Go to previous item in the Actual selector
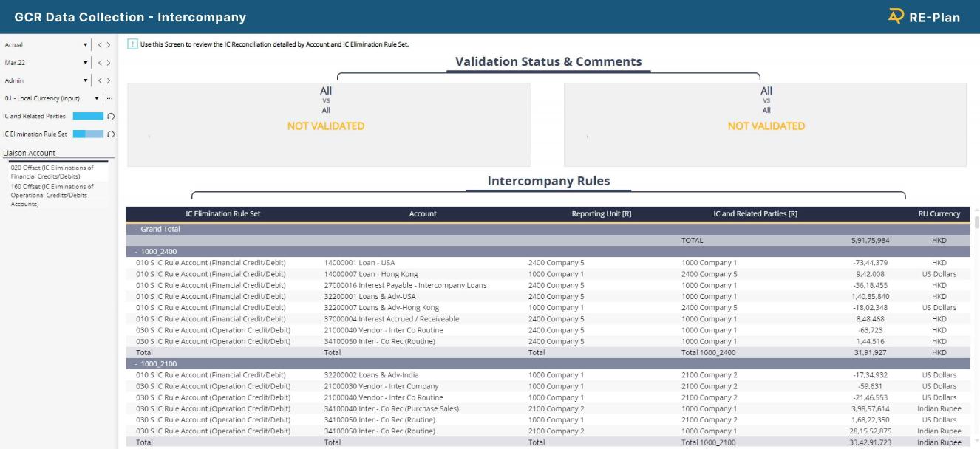Image resolution: width=980 pixels, height=449 pixels. tap(100, 45)
